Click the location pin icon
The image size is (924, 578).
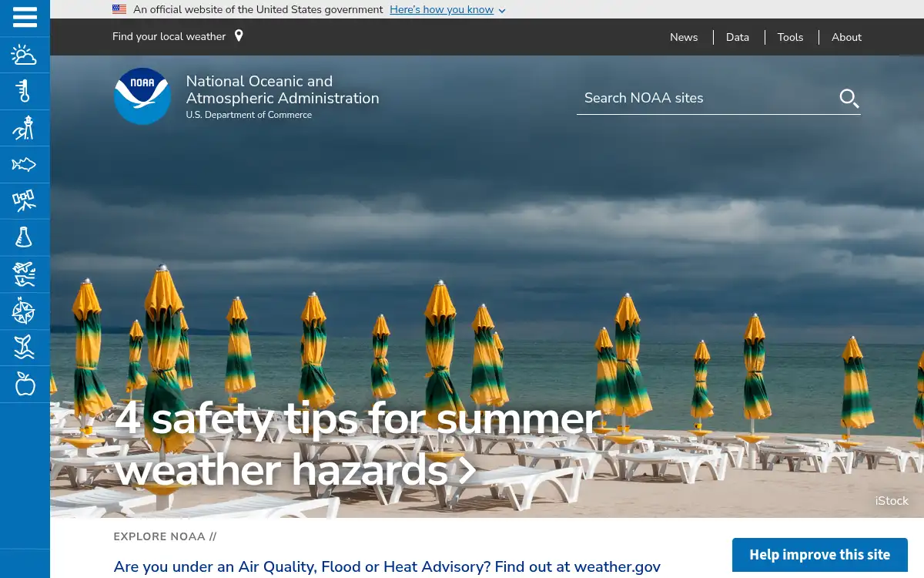point(239,35)
